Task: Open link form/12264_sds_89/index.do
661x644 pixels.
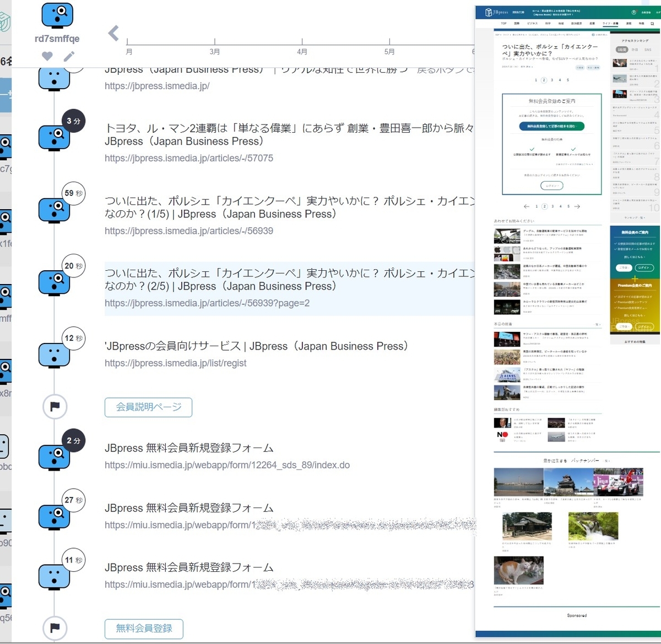Action: [x=227, y=465]
